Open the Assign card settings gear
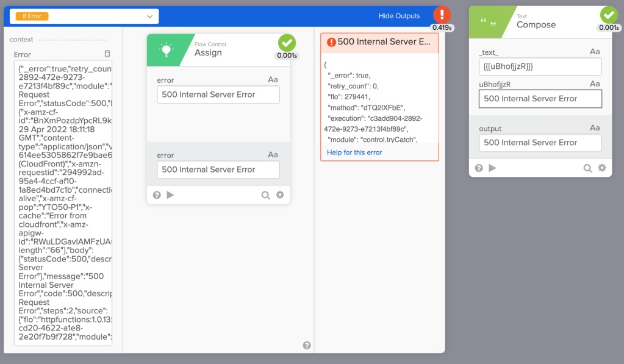This screenshot has width=624, height=364. tap(279, 194)
